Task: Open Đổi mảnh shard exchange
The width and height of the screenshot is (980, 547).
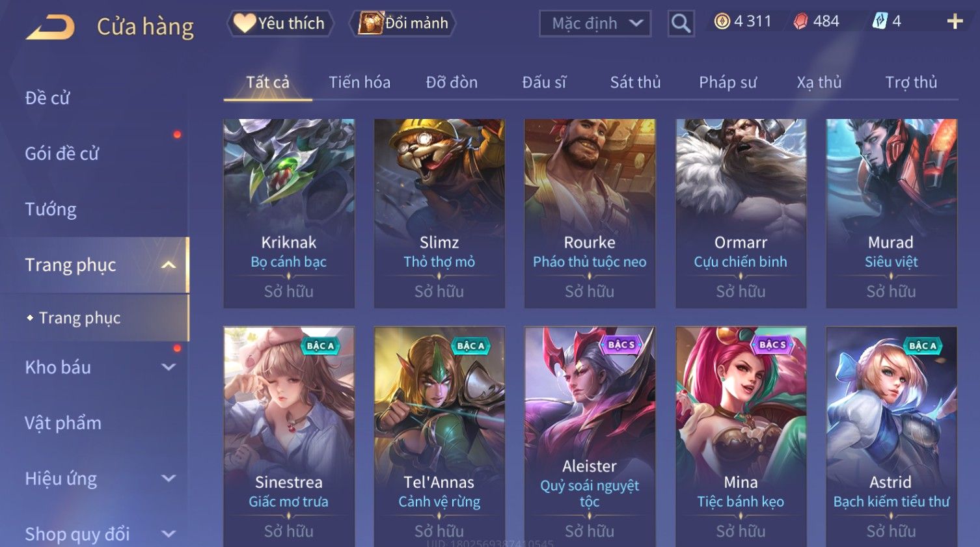Action: [x=403, y=23]
